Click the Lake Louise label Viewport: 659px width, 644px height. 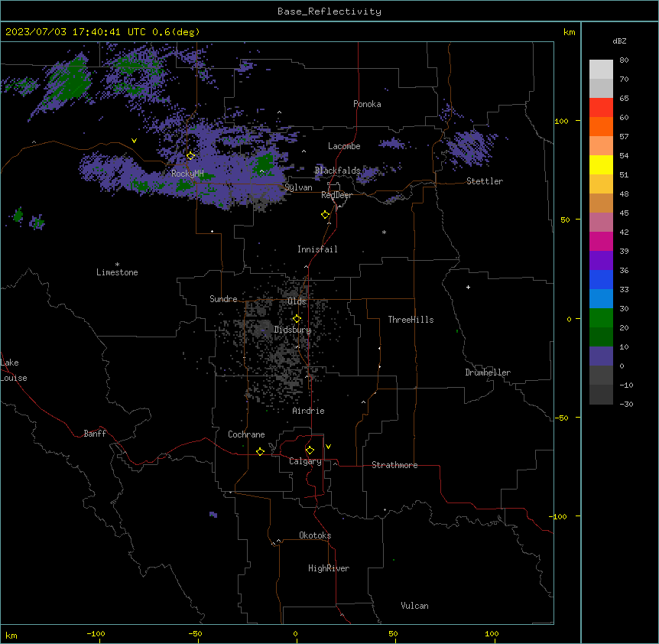14,370
